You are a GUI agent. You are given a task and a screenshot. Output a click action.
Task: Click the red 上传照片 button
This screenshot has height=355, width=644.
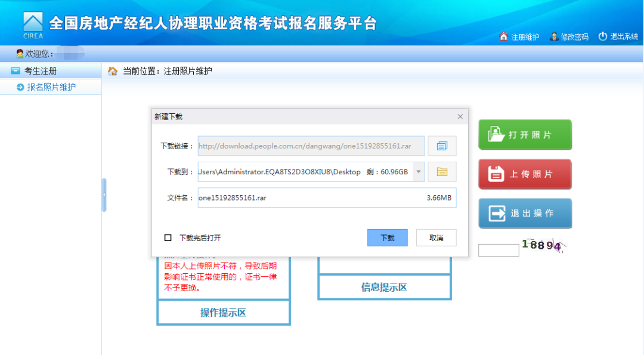525,174
